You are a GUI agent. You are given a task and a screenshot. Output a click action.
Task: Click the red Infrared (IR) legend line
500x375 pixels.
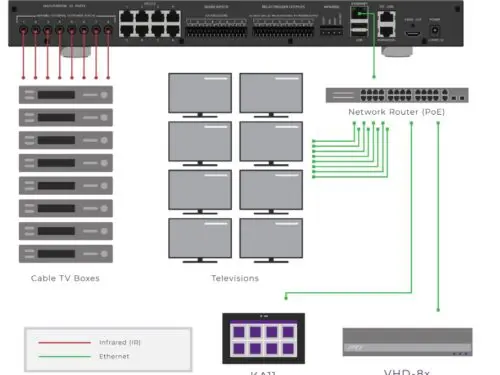(64, 342)
